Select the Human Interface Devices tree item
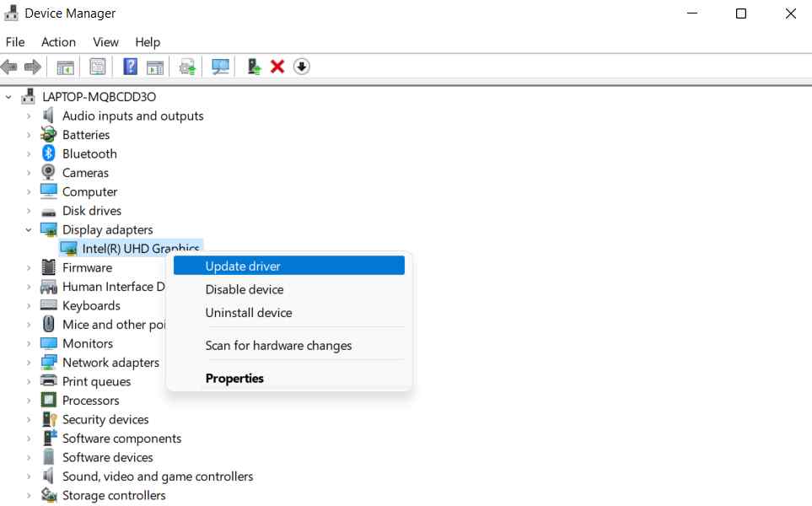 114,287
